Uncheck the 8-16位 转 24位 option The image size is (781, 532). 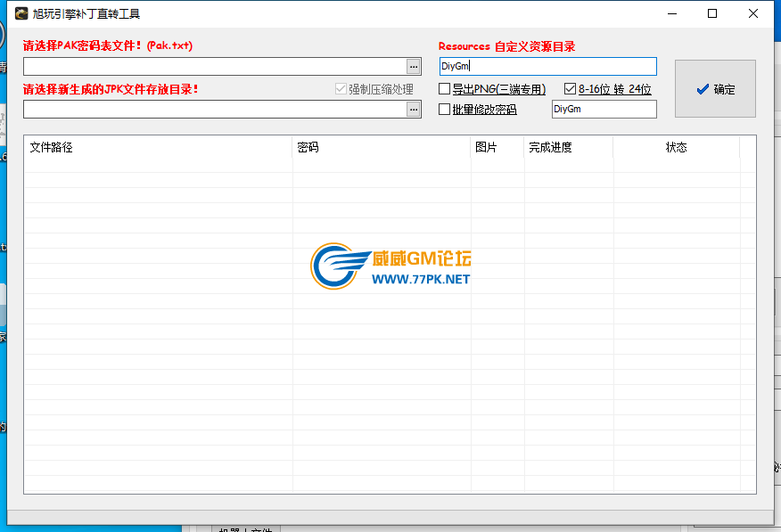click(571, 89)
